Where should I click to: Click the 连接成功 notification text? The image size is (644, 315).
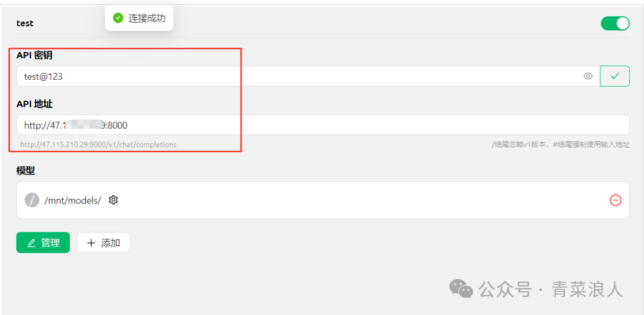pos(147,18)
